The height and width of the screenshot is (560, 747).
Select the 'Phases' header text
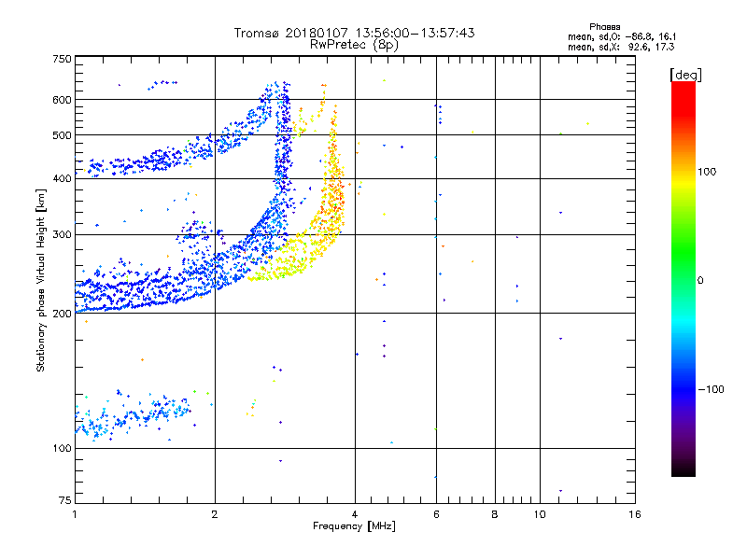coord(604,27)
